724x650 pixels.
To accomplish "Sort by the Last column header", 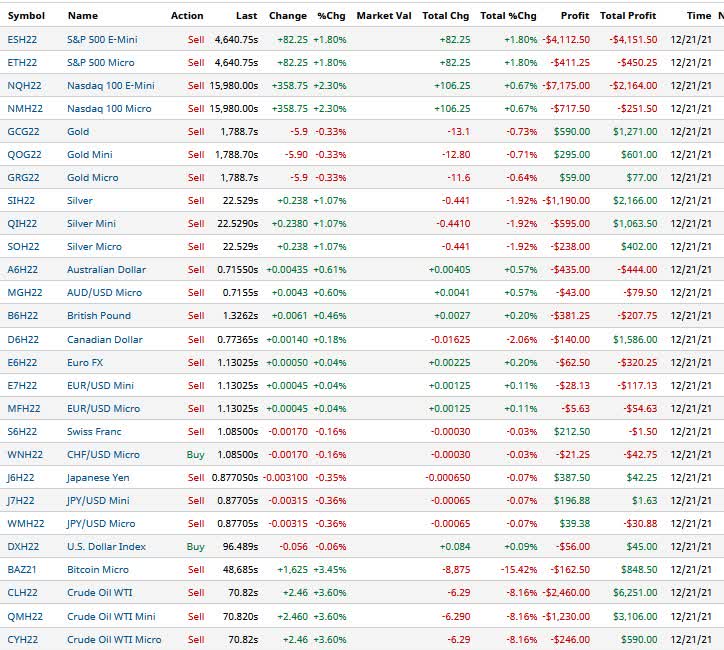I will tap(247, 16).
